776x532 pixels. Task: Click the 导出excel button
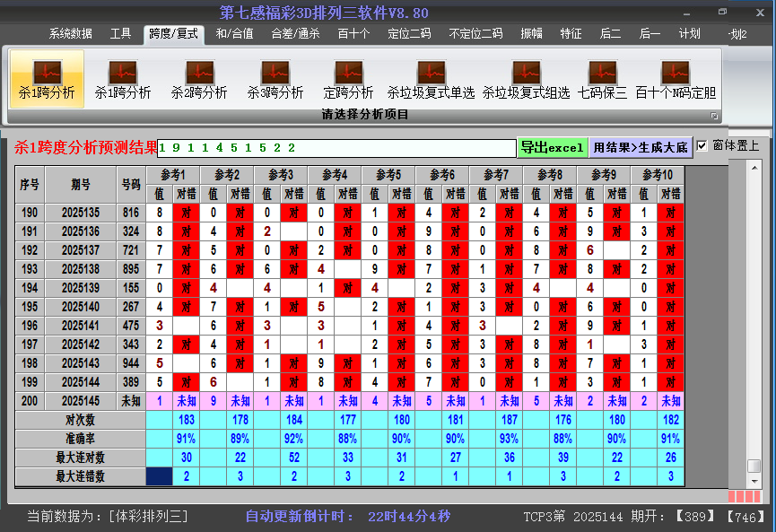tap(553, 147)
